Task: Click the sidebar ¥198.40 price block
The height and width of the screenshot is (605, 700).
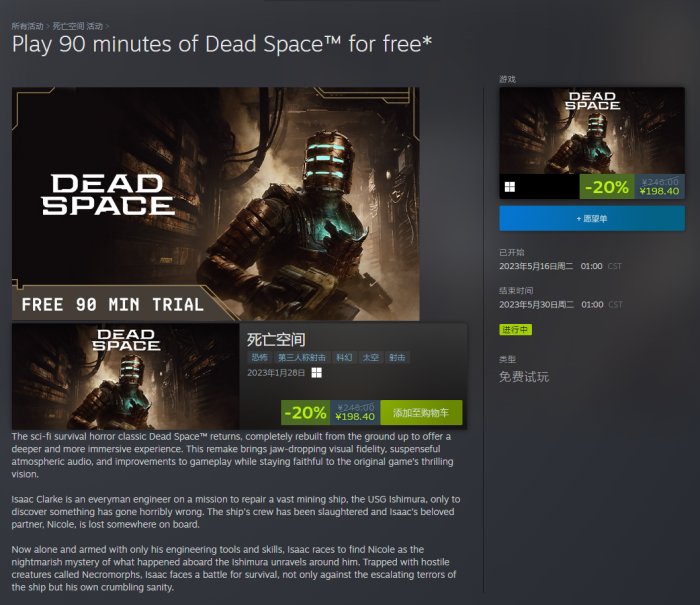Action: pos(659,187)
